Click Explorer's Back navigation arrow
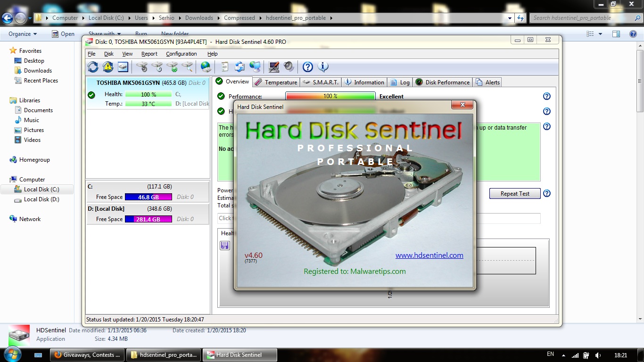Image resolution: width=644 pixels, height=362 pixels. [8, 18]
